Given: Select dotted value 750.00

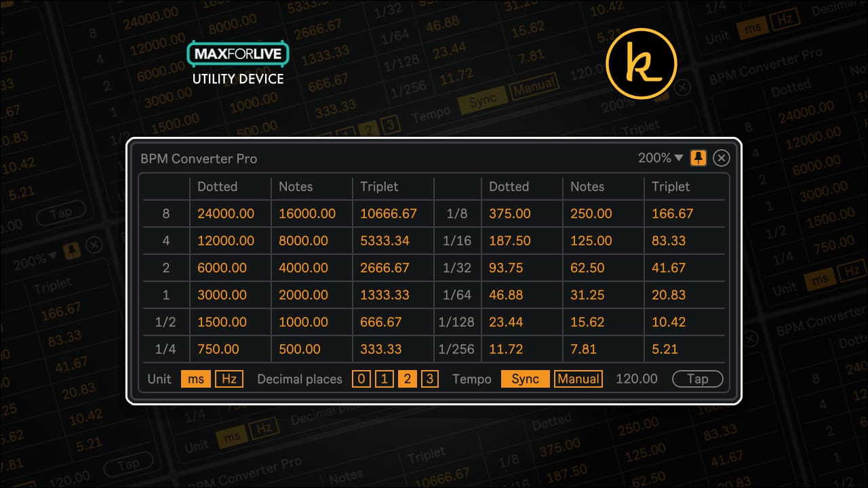Looking at the screenshot, I should [218, 349].
